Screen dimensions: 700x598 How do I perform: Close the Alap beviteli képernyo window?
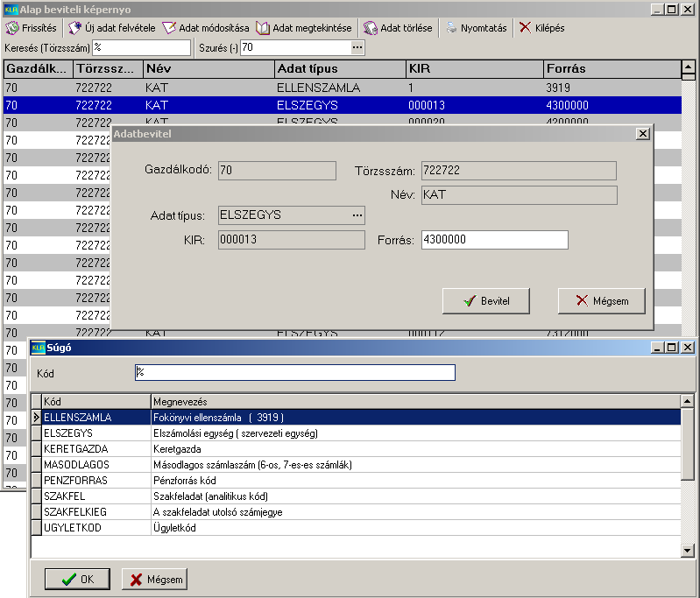click(x=688, y=10)
